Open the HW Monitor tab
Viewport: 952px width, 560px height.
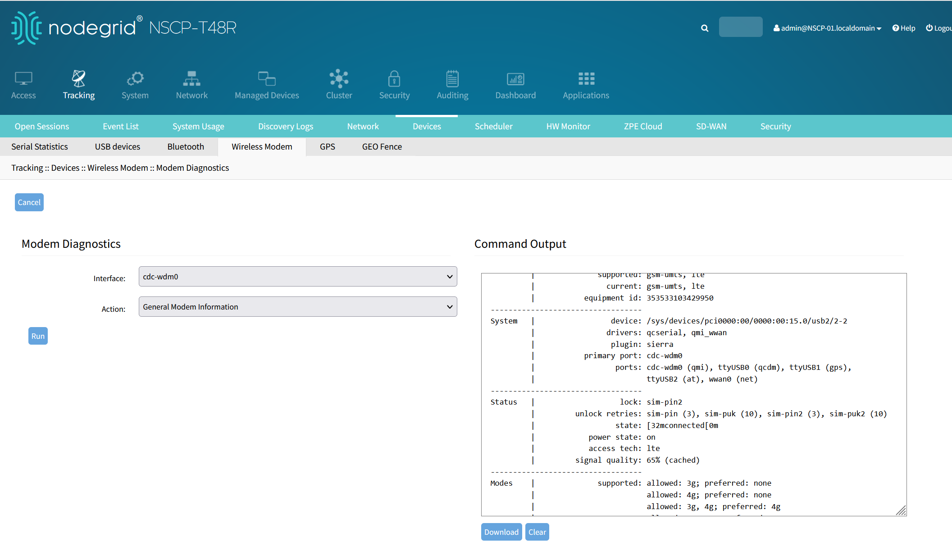click(568, 127)
